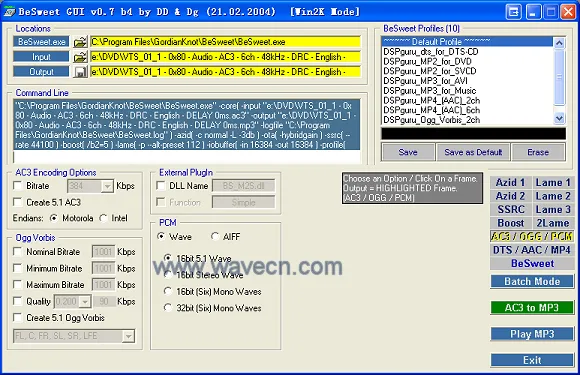Check Create 5.1 Ogg Vorbis

click(17, 317)
